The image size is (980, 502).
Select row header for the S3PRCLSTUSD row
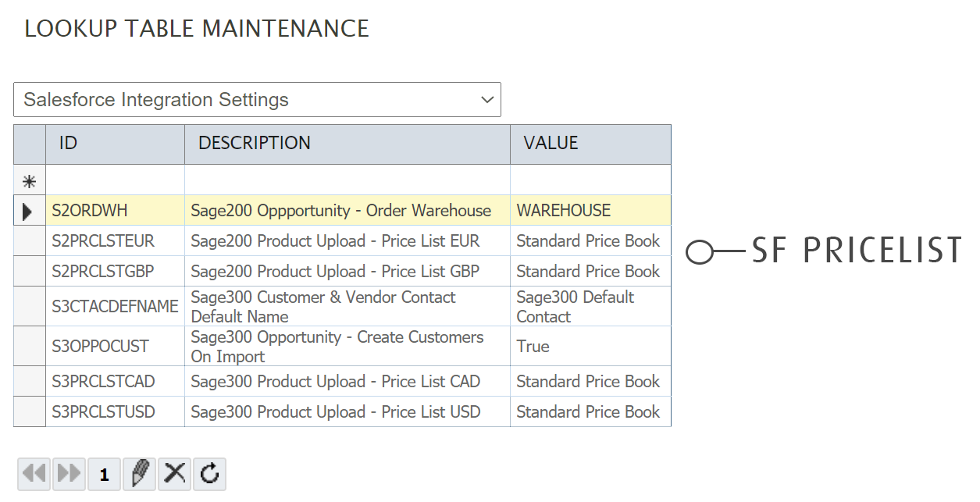pos(30,412)
